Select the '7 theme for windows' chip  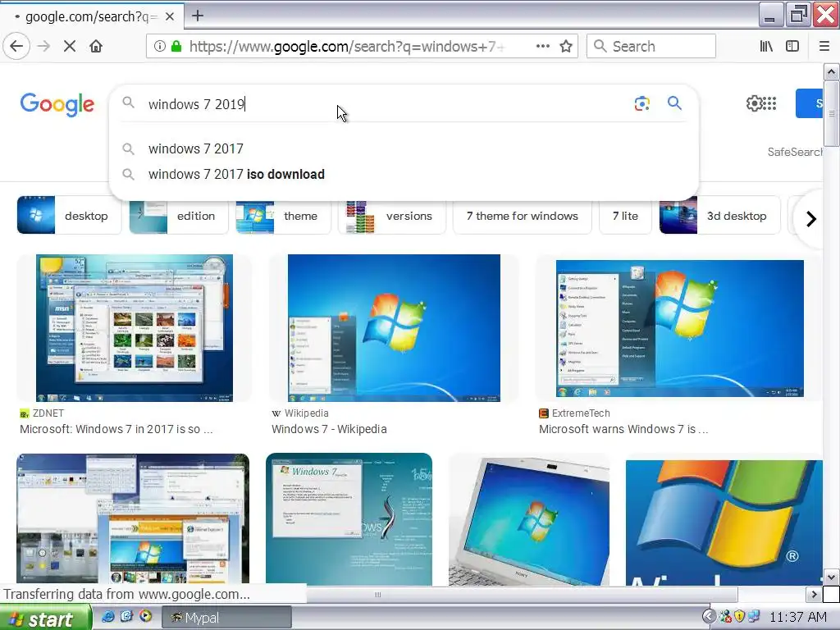[523, 217]
